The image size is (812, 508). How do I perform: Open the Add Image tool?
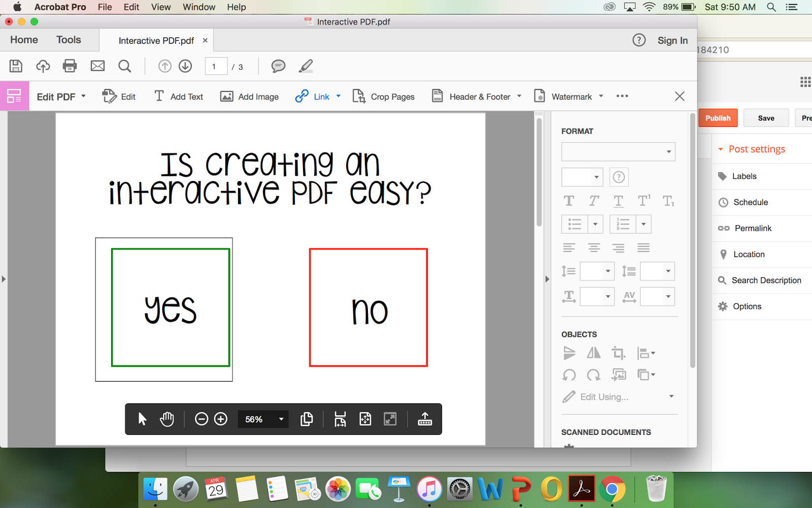tap(249, 96)
